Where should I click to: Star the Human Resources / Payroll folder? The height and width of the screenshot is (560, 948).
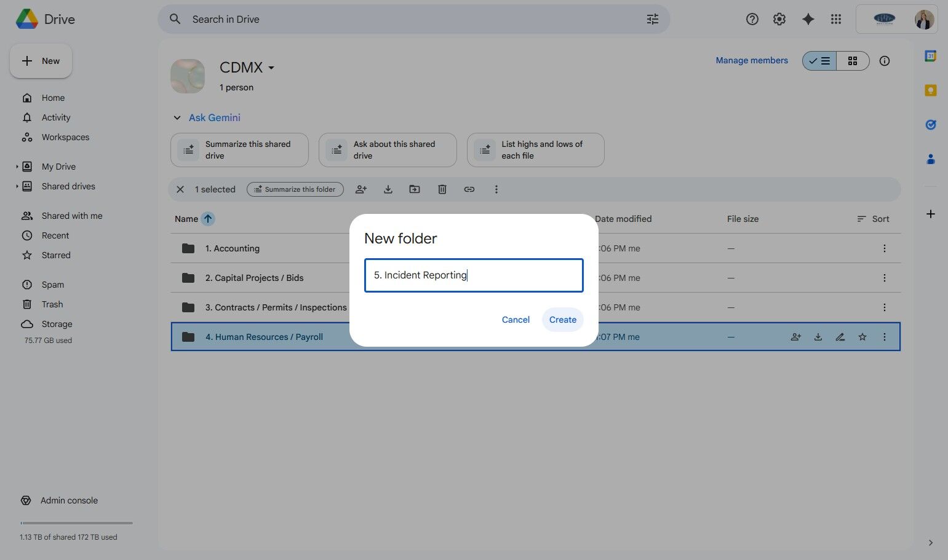pos(862,337)
